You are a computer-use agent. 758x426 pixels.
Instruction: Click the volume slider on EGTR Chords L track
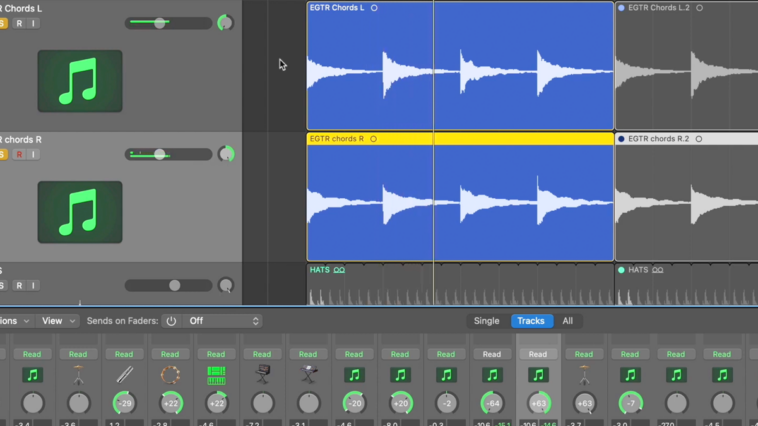pos(168,23)
